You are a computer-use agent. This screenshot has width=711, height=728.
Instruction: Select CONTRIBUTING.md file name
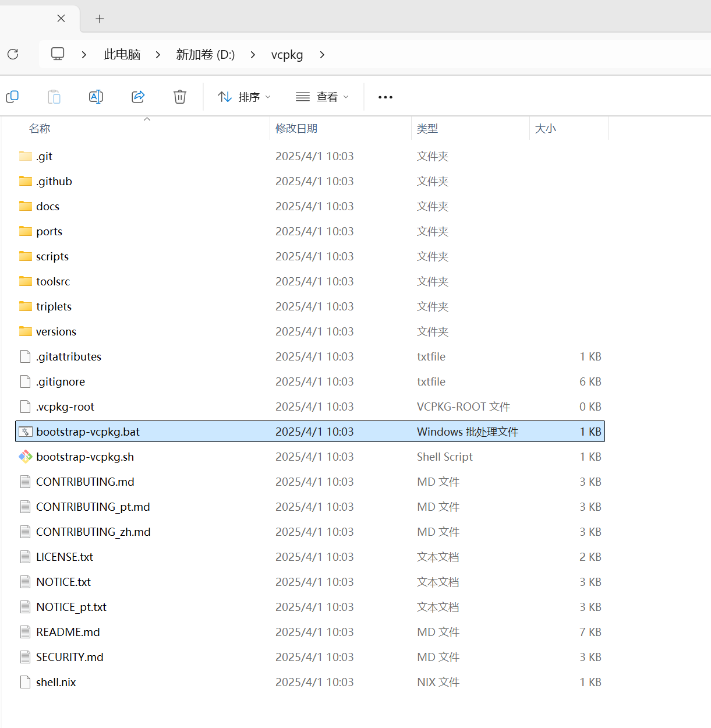[x=85, y=482]
